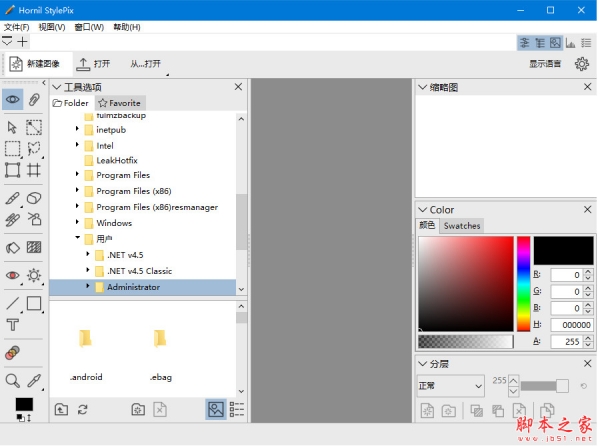The width and height of the screenshot is (600, 446).
Task: Click the 显示语言 button
Action: tap(545, 64)
